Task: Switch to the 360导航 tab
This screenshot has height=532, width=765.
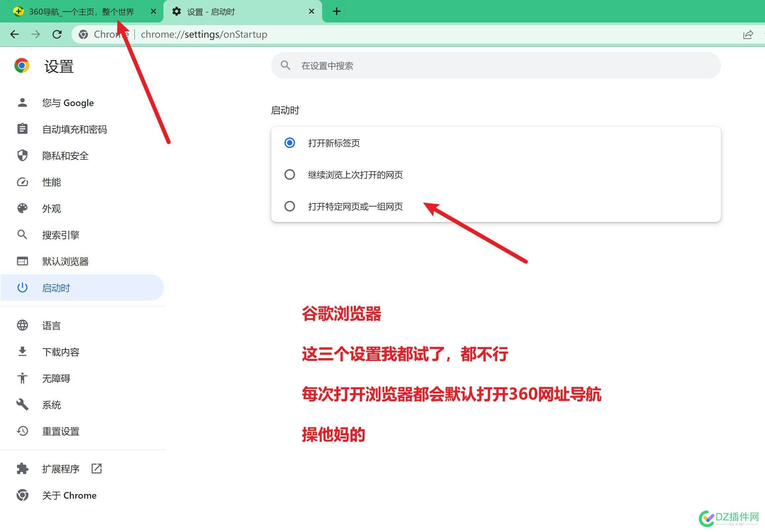Action: 82,12
